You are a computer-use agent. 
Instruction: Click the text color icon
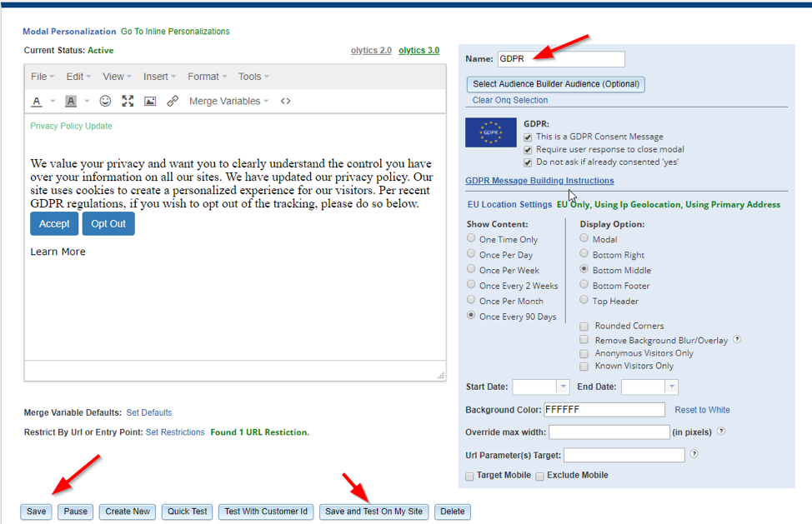37,102
